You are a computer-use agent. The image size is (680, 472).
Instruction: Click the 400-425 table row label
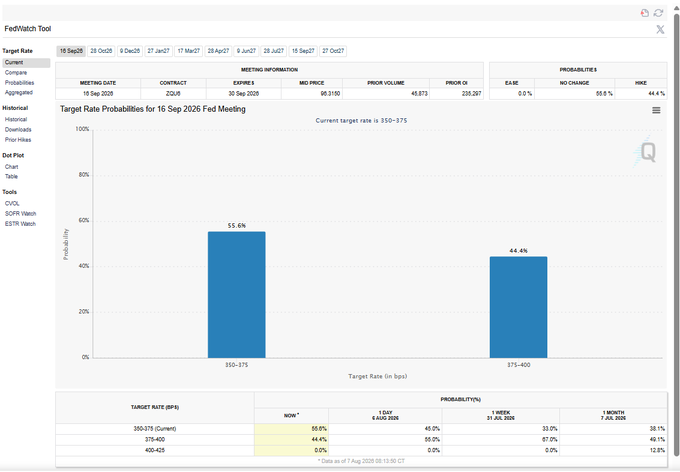point(155,450)
